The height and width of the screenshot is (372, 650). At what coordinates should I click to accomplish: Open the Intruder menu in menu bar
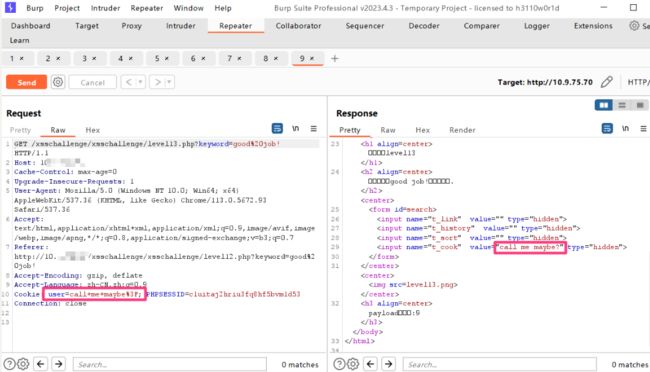[105, 8]
